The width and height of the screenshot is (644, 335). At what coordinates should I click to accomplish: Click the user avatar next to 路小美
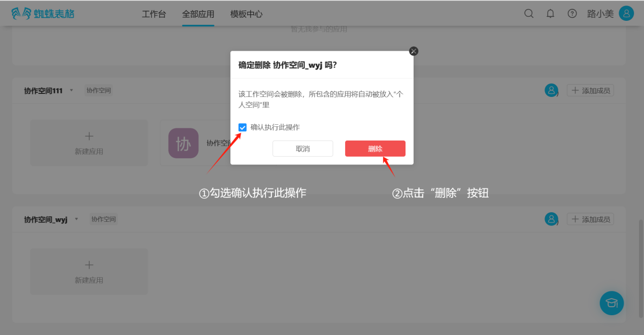point(626,14)
